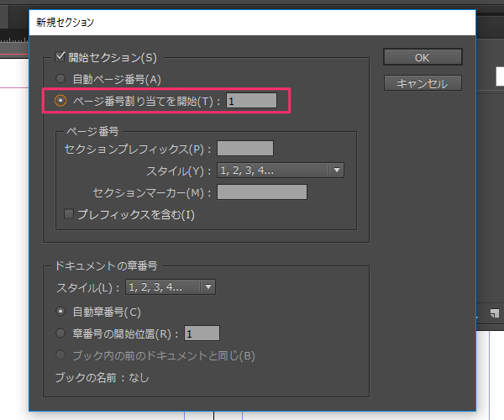This screenshot has height=420, width=504.
Task: Click the ページ番号割り当てを開始 number field
Action: click(x=251, y=101)
